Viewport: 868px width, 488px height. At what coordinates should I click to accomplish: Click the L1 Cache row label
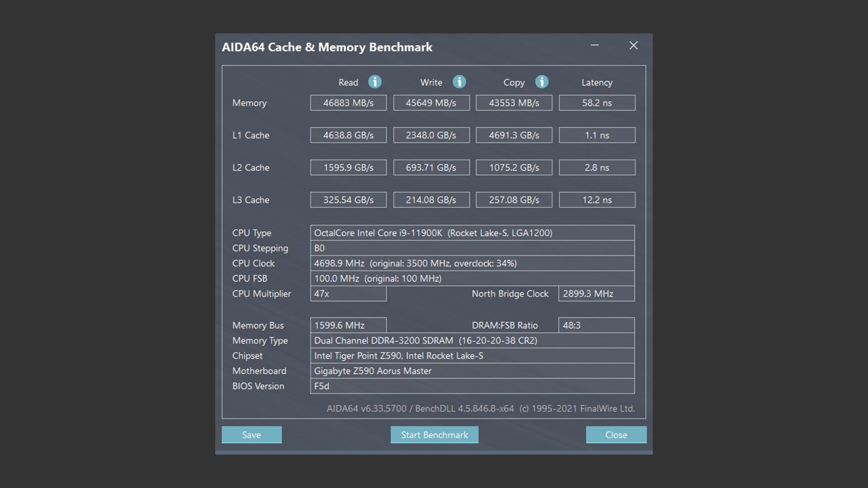[251, 135]
